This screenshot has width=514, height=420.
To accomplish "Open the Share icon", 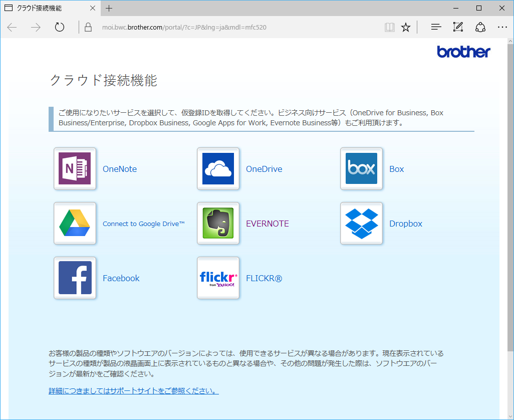I will tap(480, 27).
